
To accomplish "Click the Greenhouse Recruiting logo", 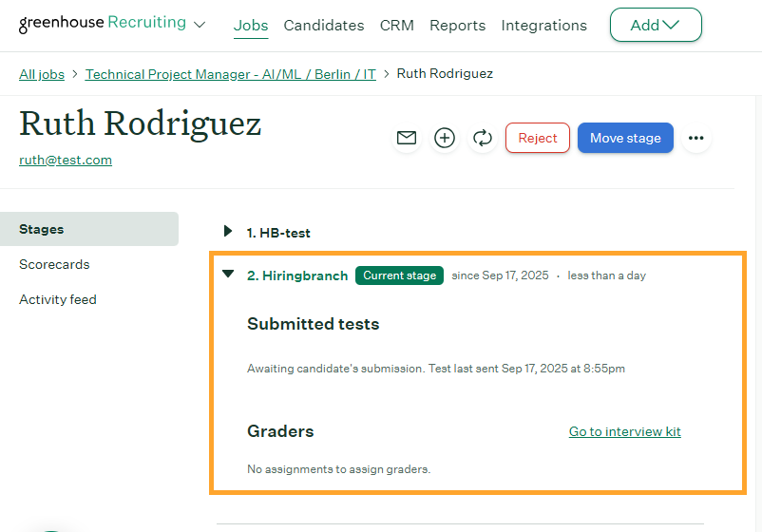I will (x=102, y=24).
